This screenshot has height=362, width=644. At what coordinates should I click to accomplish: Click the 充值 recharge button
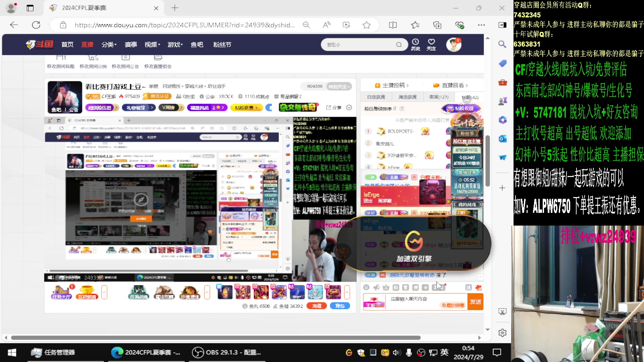(316, 306)
